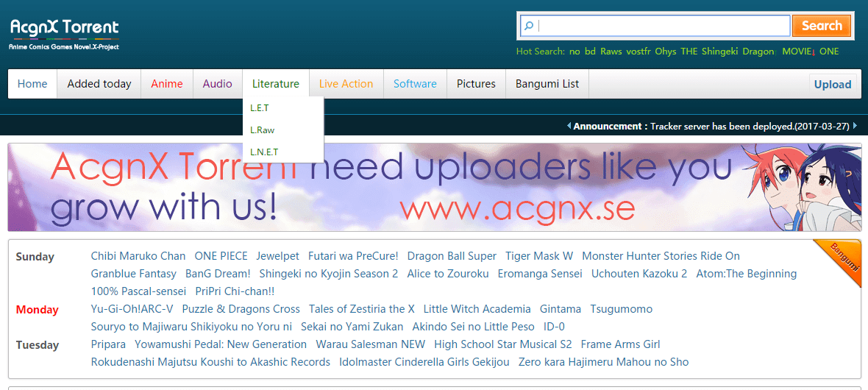Screen dimensions: 868x390
Task: Open Alice to Zouroku link
Action: [448, 274]
